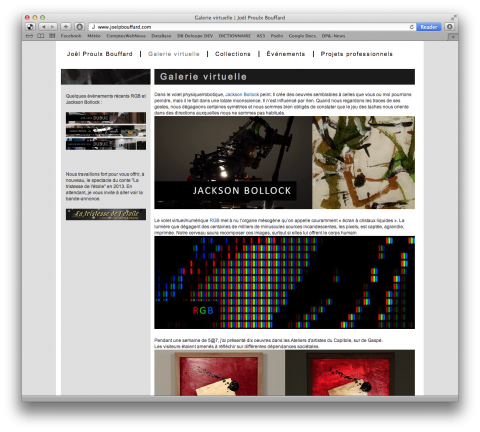Open the first event thumbnail in sidebar
This screenshot has height=432, width=480.
click(106, 118)
